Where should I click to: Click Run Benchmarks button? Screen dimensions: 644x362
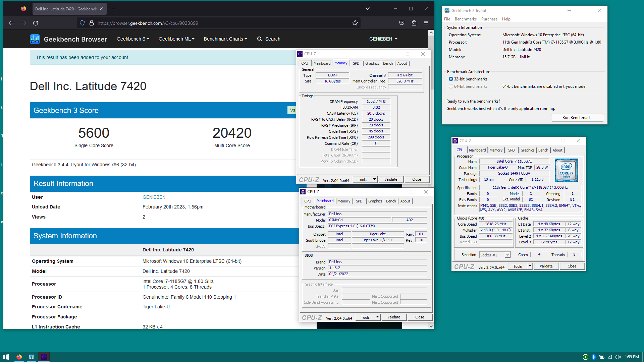tap(577, 118)
